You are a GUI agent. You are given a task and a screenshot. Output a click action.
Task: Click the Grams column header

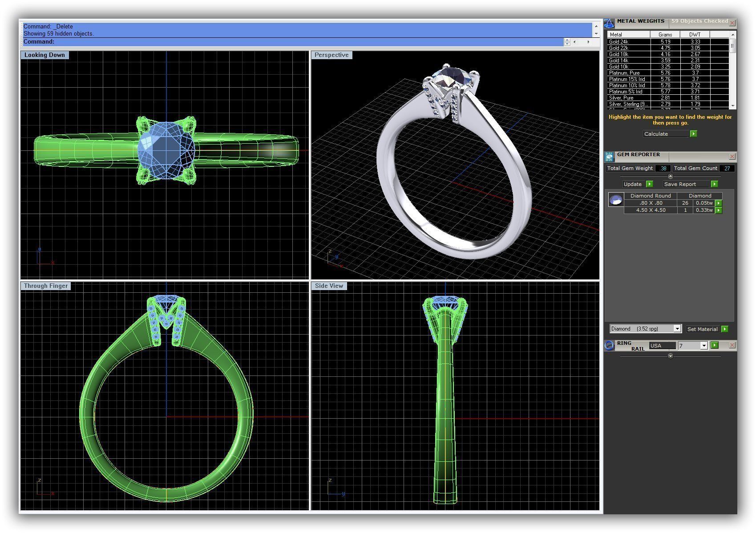click(x=665, y=35)
